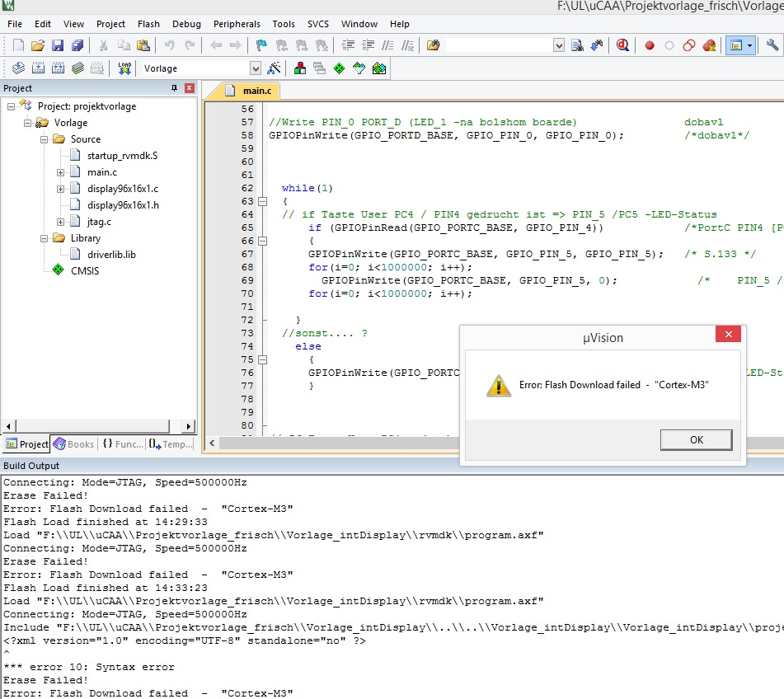This screenshot has width=784, height=699.
Task: Start debug session with magnifier 'd' icon
Action: [x=623, y=45]
